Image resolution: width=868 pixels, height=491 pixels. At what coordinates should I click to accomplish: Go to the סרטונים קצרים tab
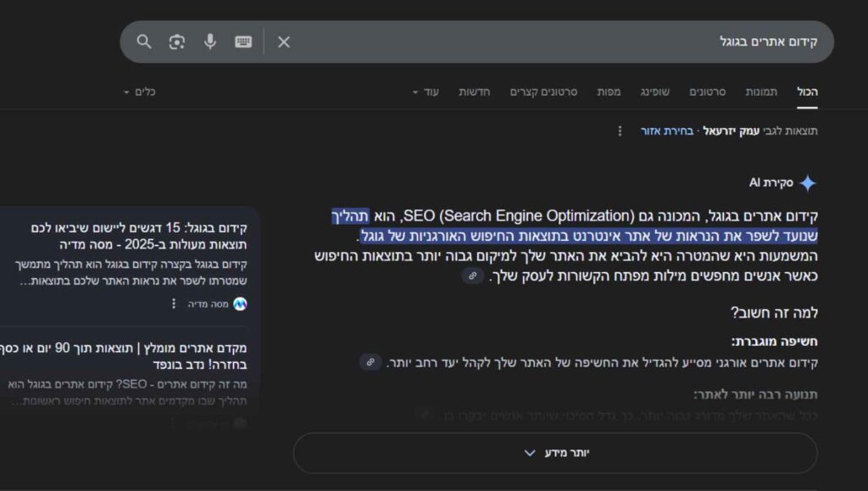(543, 92)
